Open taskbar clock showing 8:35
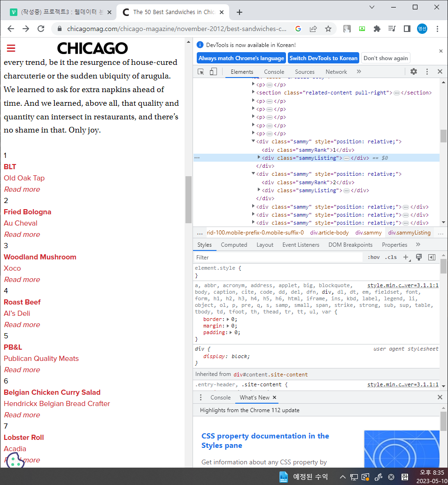The height and width of the screenshot is (485, 448). pos(432,477)
